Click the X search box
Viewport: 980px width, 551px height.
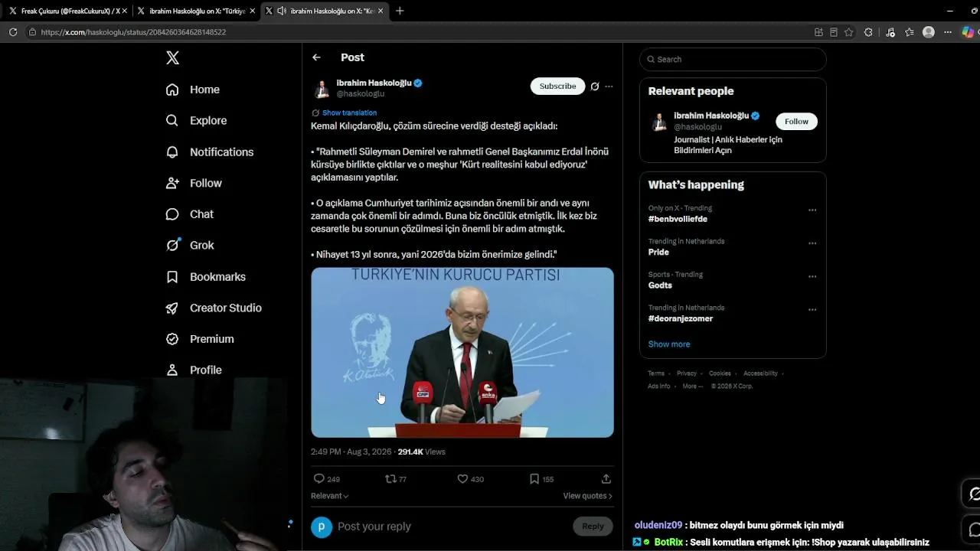(x=733, y=59)
